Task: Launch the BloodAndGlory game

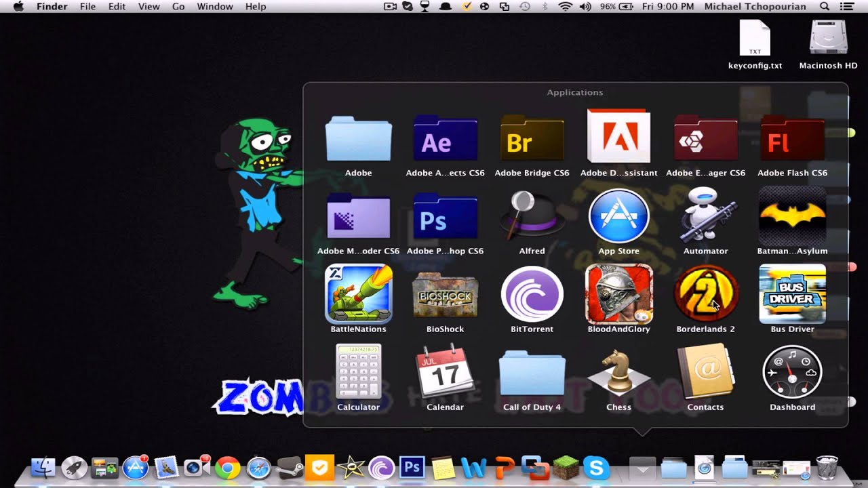Action: pos(618,293)
